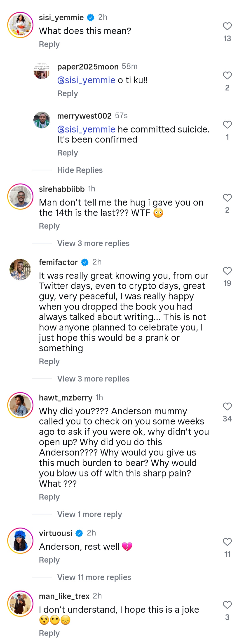244x644 pixels.
Task: Heart sirehabbiibb's comment about the hug
Action: click(x=227, y=198)
